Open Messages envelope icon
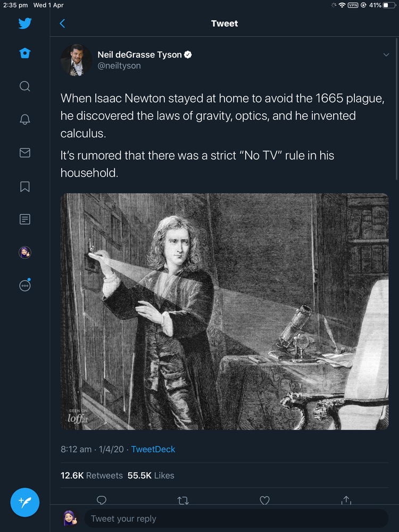399x532 pixels. (x=24, y=153)
